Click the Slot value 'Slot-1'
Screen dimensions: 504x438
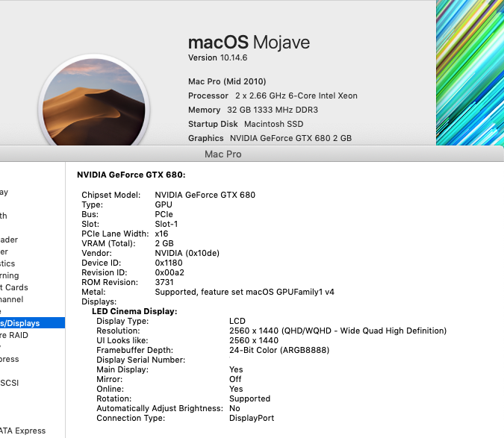pos(167,224)
